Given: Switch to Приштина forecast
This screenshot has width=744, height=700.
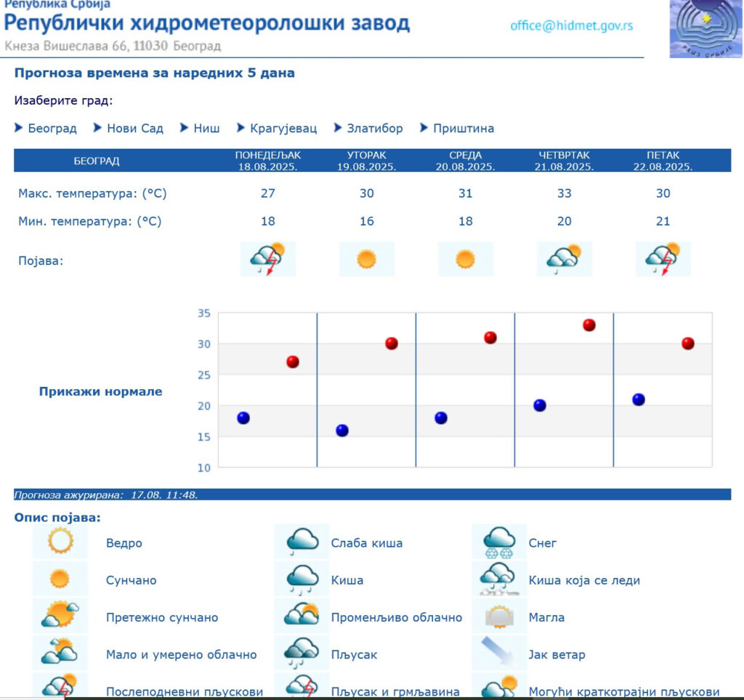Looking at the screenshot, I should point(463,129).
